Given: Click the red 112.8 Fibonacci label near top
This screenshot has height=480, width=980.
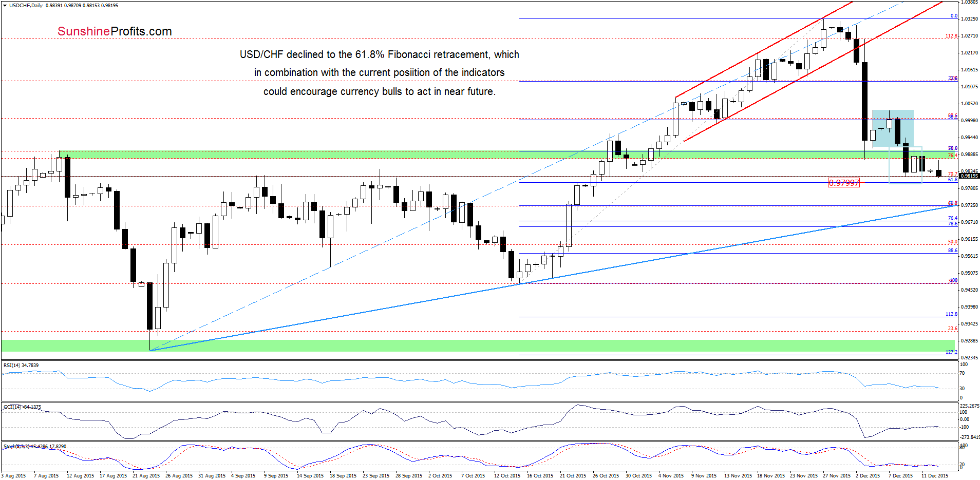Looking at the screenshot, I should click(952, 36).
